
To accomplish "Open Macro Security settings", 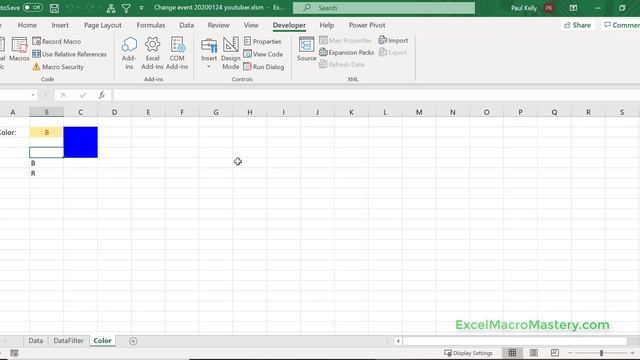I will pyautogui.click(x=58, y=67).
